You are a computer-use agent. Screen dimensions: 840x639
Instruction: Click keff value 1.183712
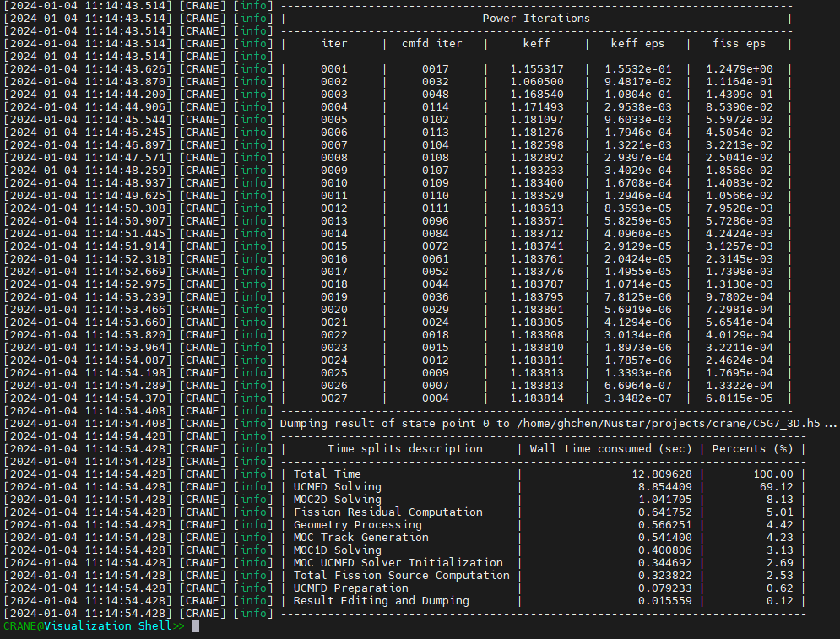click(x=537, y=234)
